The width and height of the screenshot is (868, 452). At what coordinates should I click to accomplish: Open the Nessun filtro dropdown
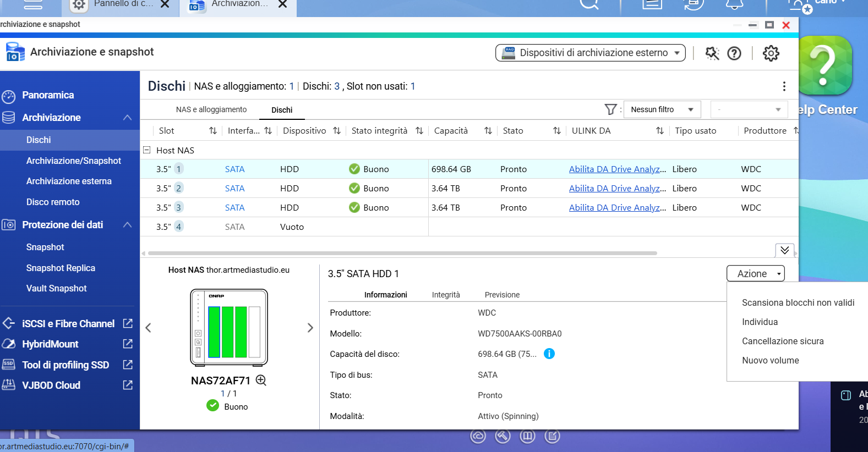pyautogui.click(x=662, y=109)
